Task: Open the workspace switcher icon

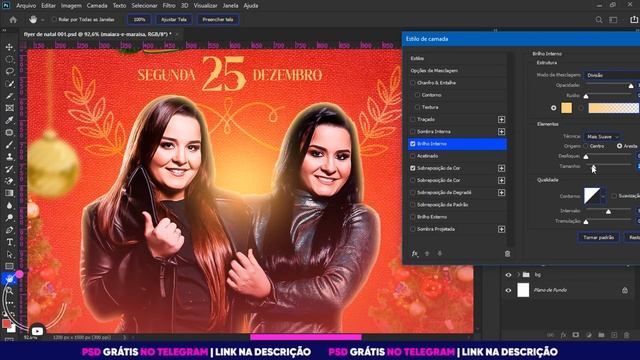Action: 613,20
